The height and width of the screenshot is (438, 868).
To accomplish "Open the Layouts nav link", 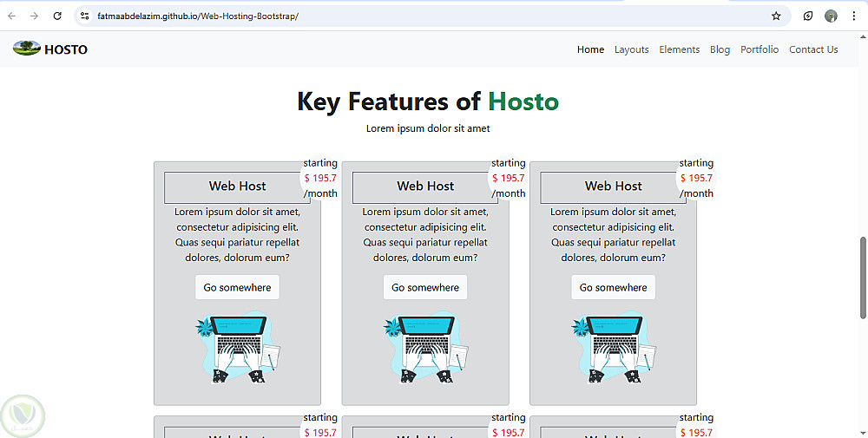I will click(x=632, y=49).
